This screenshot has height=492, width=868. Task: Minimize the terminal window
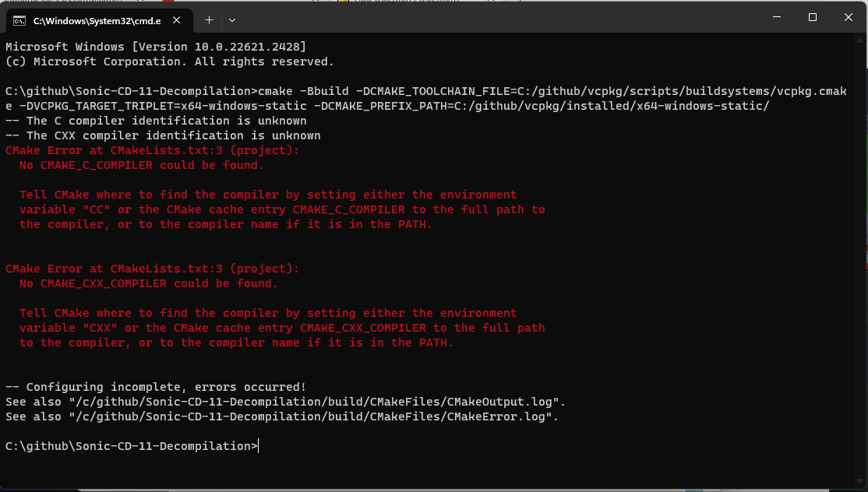[777, 17]
